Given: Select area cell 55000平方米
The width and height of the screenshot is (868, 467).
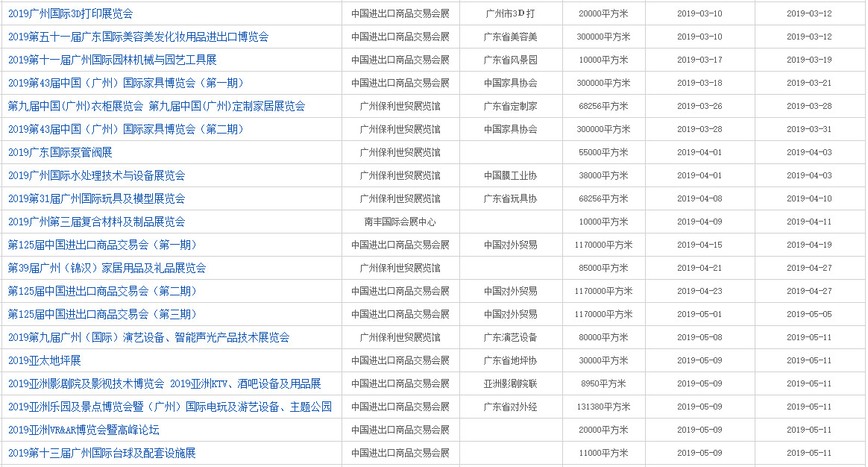Looking at the screenshot, I should 603,152.
